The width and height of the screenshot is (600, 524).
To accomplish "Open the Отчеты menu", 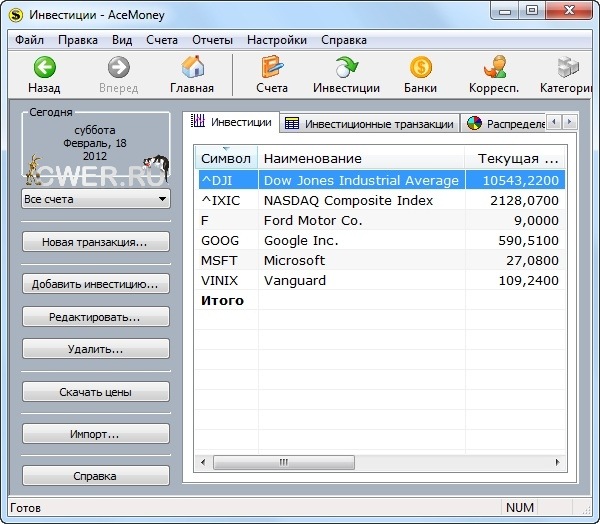I will point(211,40).
